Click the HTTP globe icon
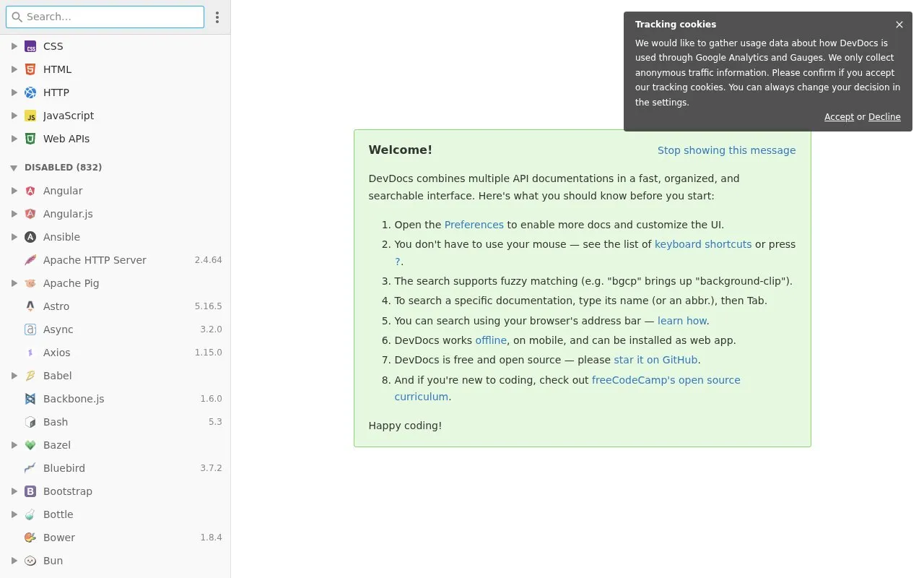 [30, 92]
